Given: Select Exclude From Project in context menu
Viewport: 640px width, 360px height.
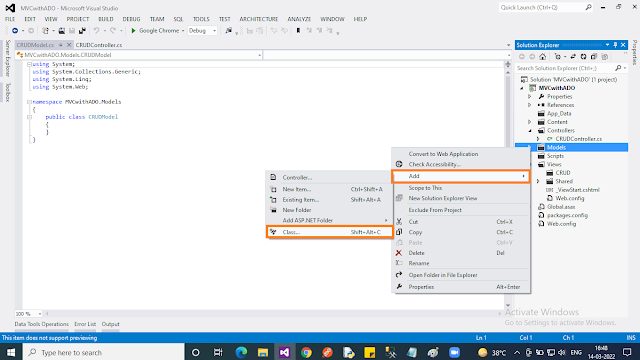Looking at the screenshot, I should (x=461, y=210).
